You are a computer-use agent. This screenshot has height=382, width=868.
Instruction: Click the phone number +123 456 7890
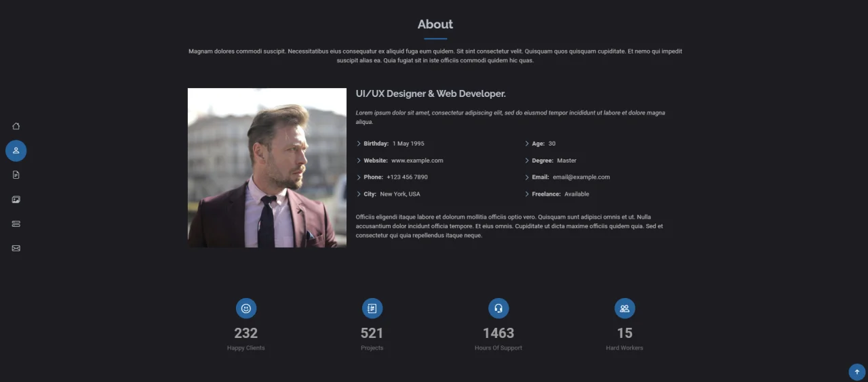coord(407,177)
